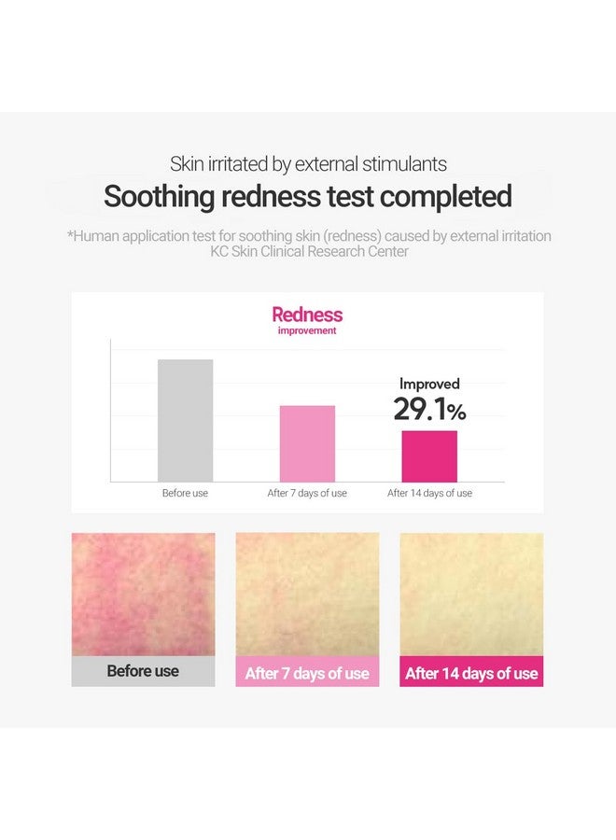Click the 'Redness improvement' chart title
The width and height of the screenshot is (616, 840).
(x=307, y=320)
